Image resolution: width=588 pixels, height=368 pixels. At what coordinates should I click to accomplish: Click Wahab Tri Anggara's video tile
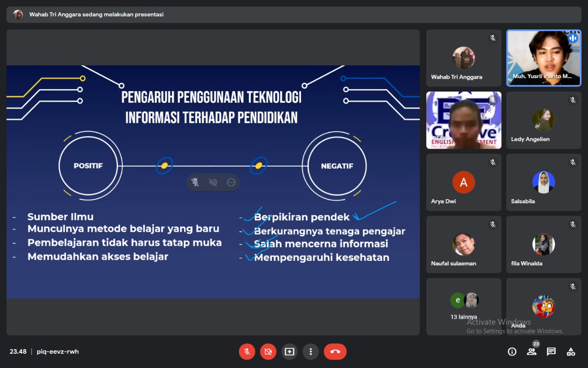464,58
